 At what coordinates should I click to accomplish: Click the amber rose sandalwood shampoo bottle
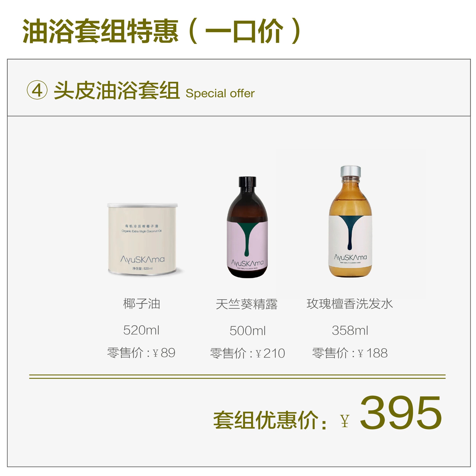pos(350,221)
